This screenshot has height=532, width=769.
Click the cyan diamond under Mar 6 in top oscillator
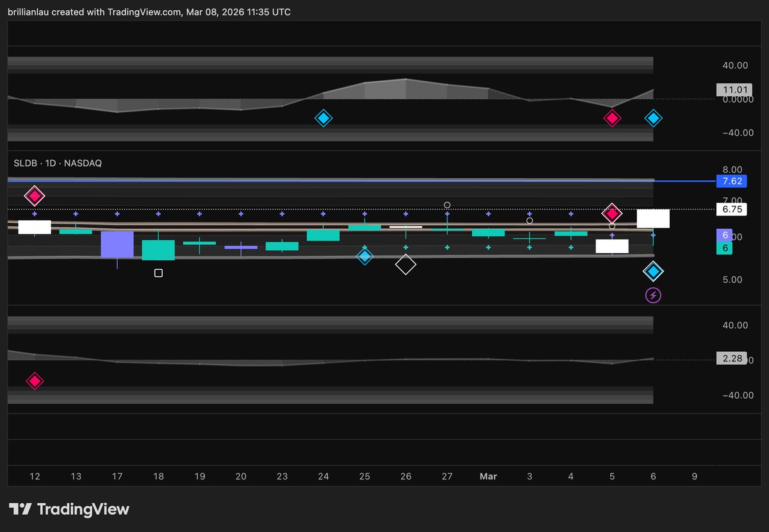(653, 118)
